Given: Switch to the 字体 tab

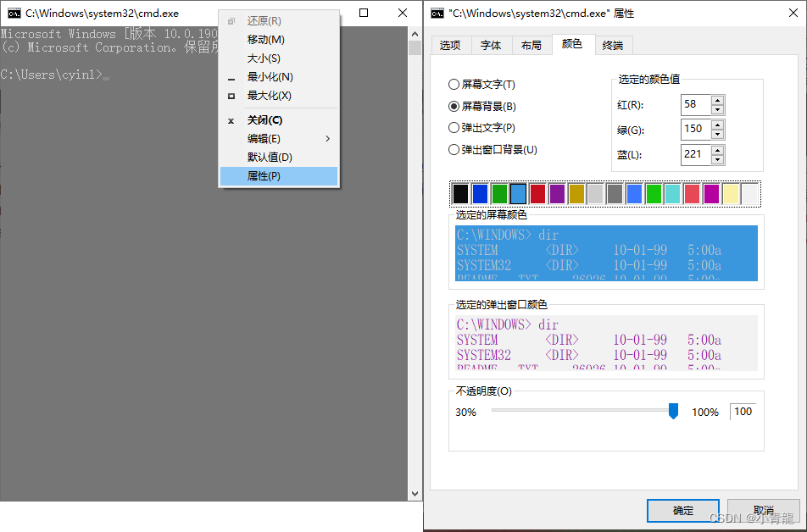Looking at the screenshot, I should click(492, 46).
